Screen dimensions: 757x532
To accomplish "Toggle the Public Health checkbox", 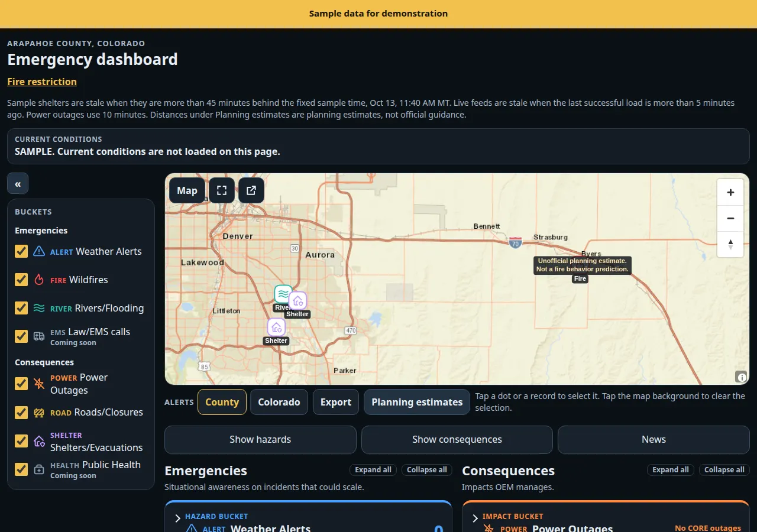I will (x=21, y=469).
